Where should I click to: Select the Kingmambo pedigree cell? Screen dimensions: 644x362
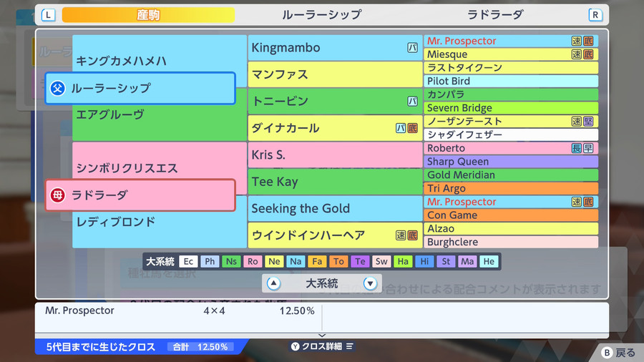335,48
